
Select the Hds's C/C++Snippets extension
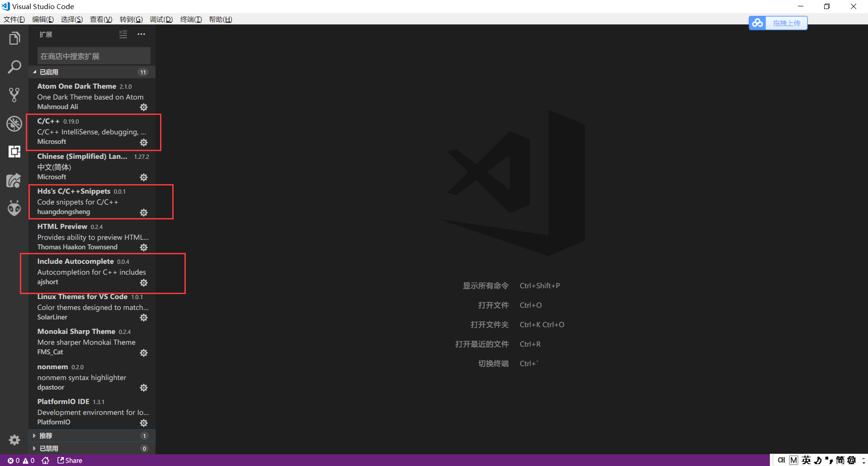92,201
